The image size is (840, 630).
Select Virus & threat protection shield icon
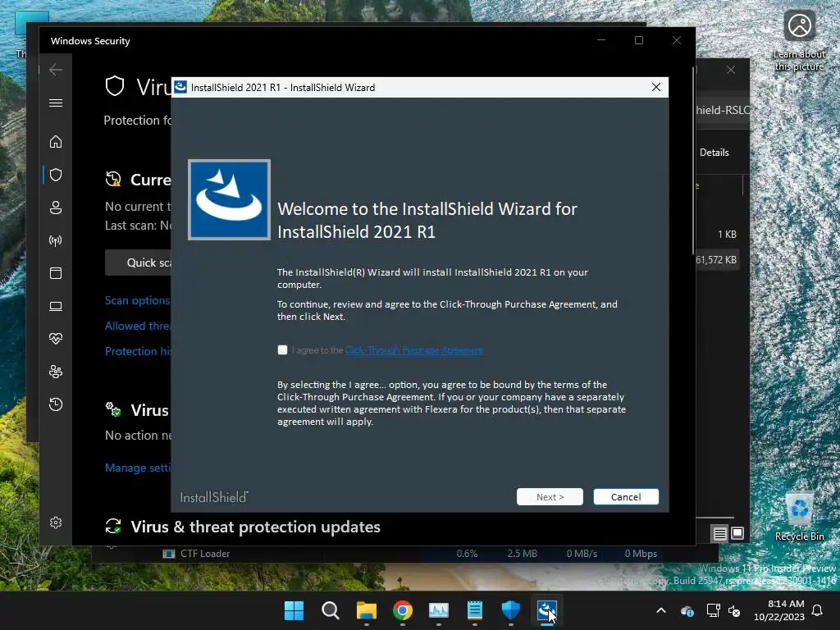56,175
